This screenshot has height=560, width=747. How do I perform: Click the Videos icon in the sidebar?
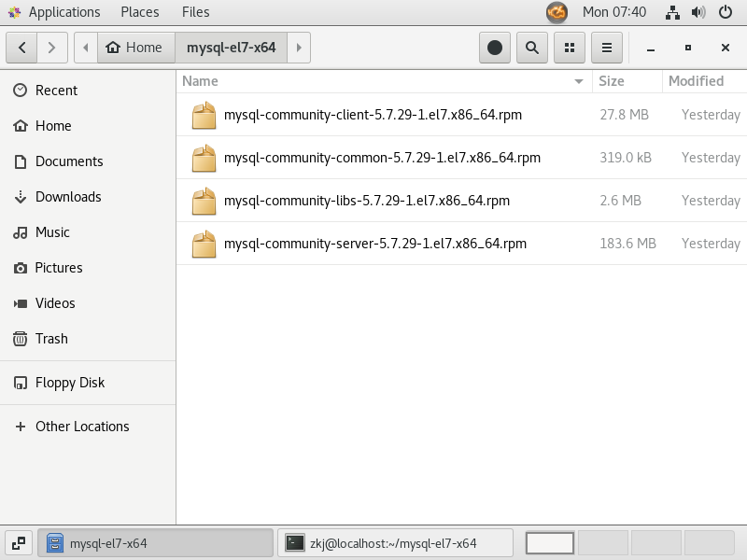[20, 303]
